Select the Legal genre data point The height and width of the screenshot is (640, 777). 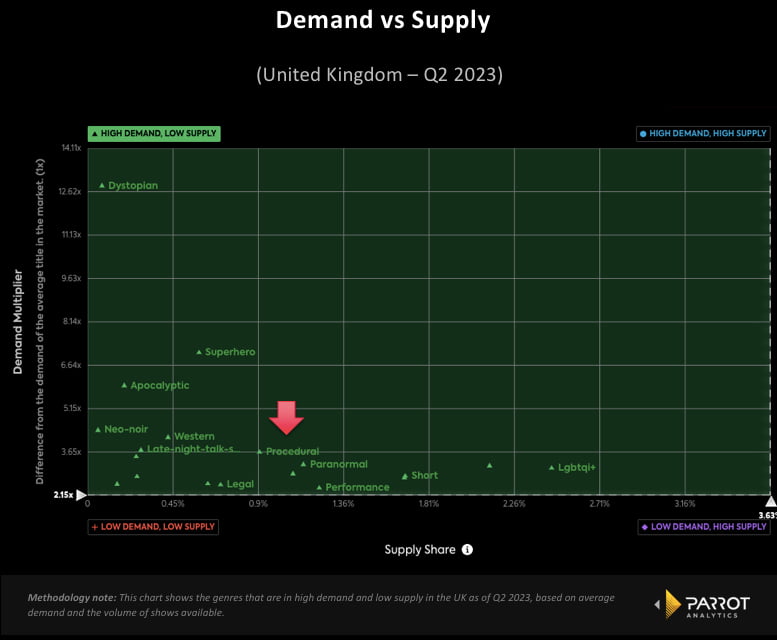pos(221,484)
